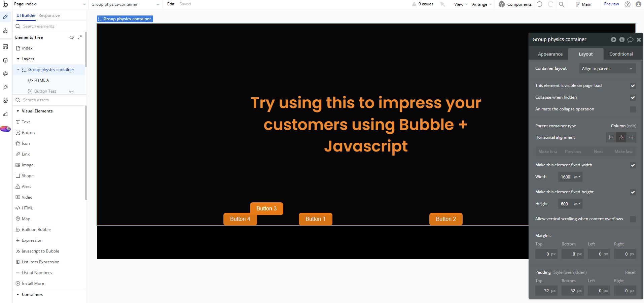
Task: Click the element picker pointer icon
Action: (x=443, y=4)
